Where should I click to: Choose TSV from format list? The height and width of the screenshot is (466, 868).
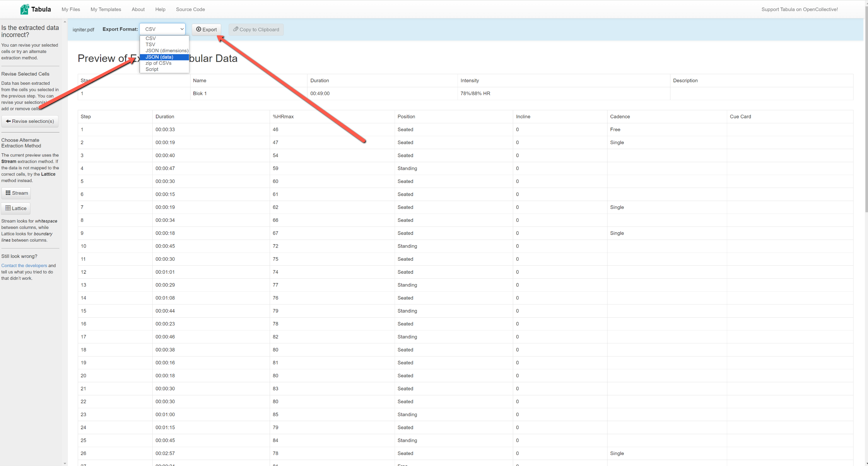(x=150, y=45)
